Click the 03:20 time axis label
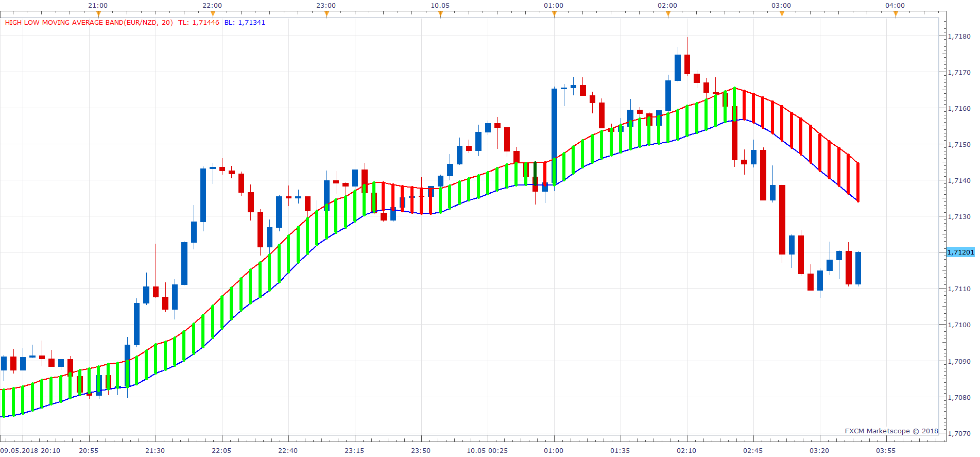980x457 pixels. (x=819, y=451)
